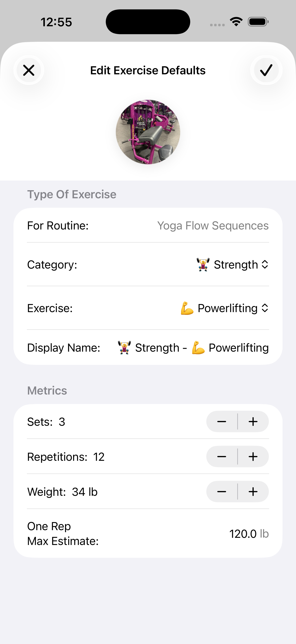Select the Yoga Flow Sequences routine field
This screenshot has height=644, width=296.
(x=213, y=226)
